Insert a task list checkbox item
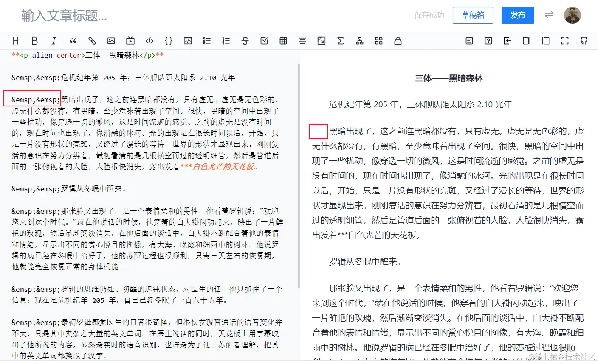 pyautogui.click(x=264, y=41)
